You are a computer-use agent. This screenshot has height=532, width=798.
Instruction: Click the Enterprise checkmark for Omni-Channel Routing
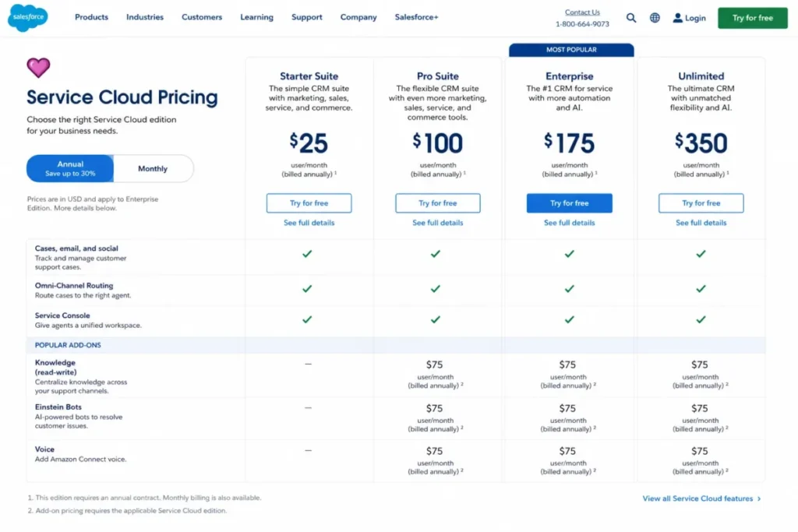[569, 288]
